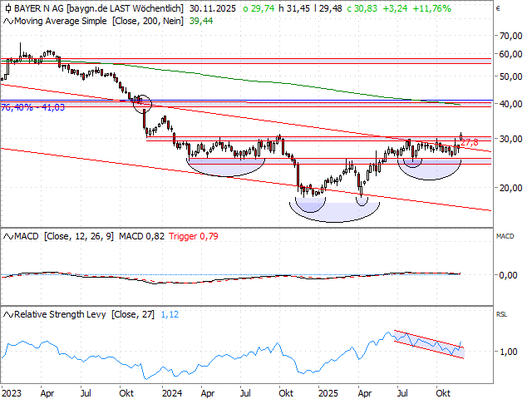Viewport: 532px width, 399px height.
Task: Click the 40,00 price axis label
Action: [x=511, y=104]
